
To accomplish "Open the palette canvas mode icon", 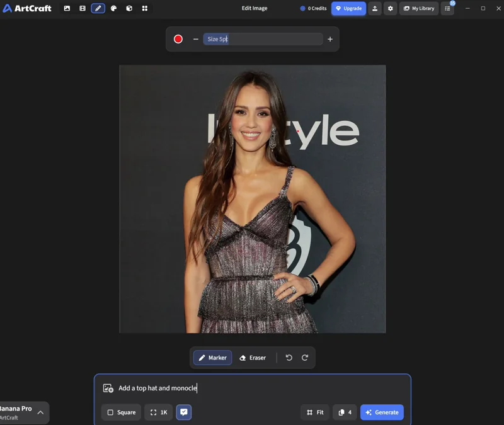I will 113,8.
